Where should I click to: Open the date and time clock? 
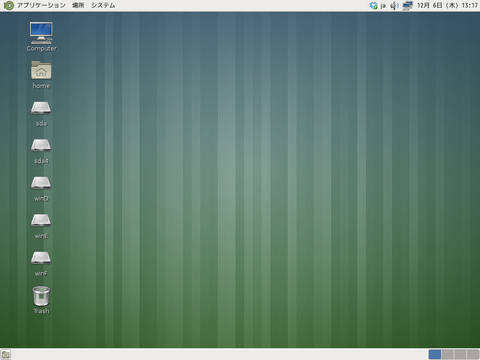coord(447,5)
